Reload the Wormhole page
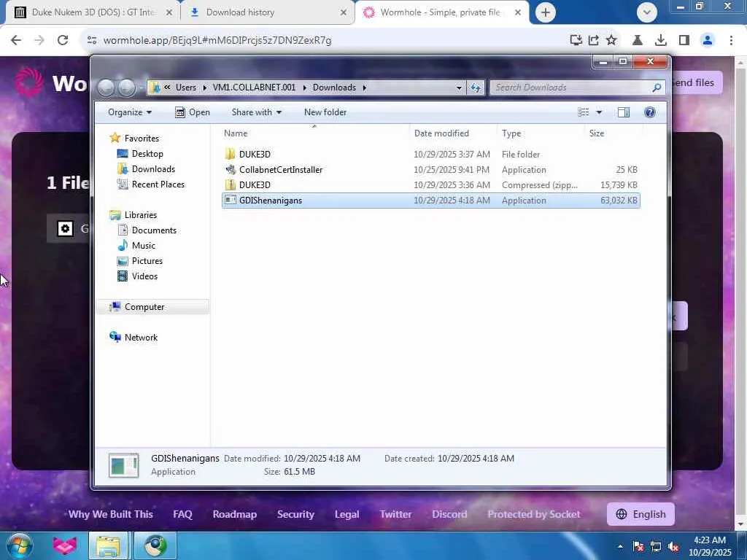This screenshot has height=560, width=747. 63,40
